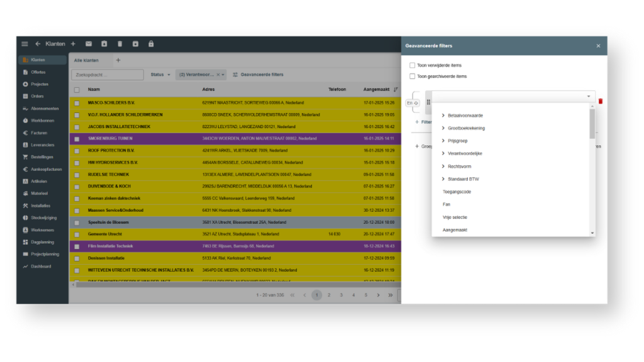Screen dimensions: 644x362
Task: Click the padlock icon in top toolbar
Action: [x=151, y=44]
